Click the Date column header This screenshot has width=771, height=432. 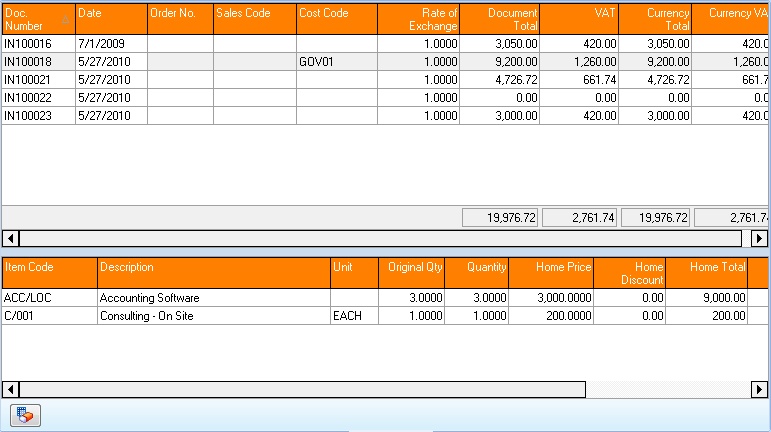pyautogui.click(x=111, y=19)
